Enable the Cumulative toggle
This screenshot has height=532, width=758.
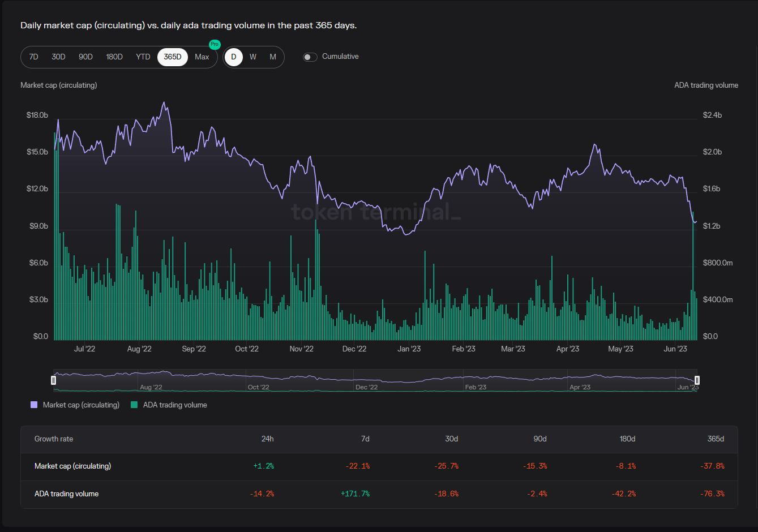(310, 57)
